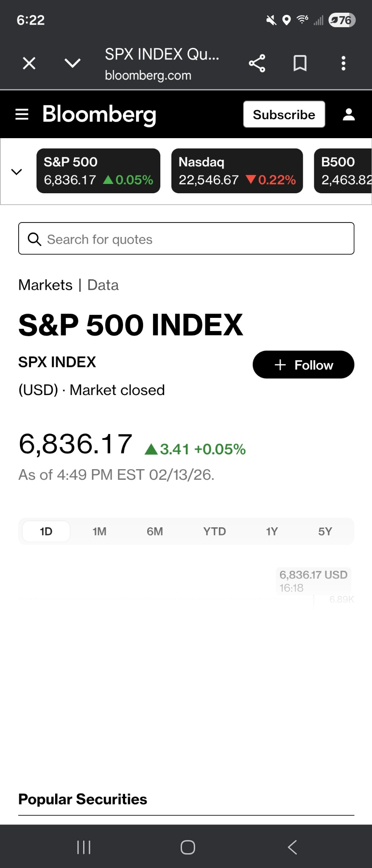
Task: Expand the browser tab options chevron
Action: tap(73, 64)
